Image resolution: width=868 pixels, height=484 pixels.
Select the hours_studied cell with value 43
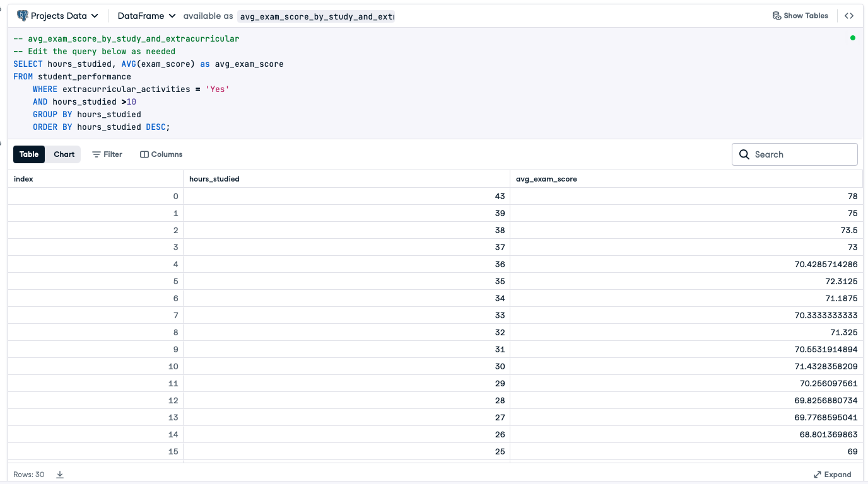coord(346,196)
